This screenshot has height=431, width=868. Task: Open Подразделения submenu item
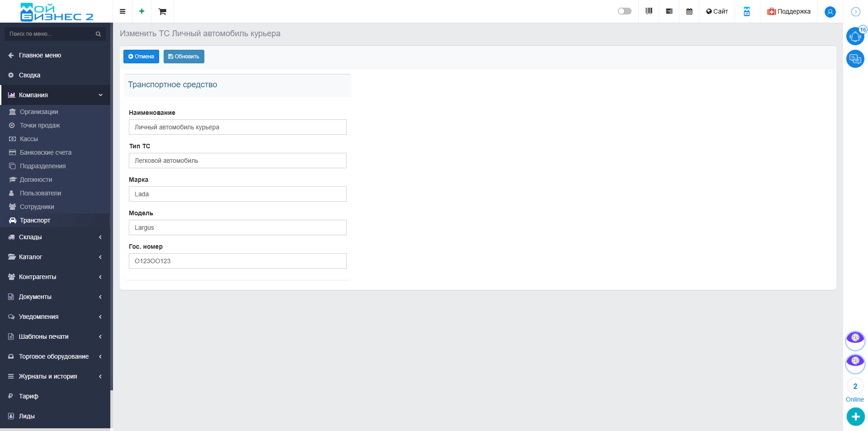pos(55,166)
